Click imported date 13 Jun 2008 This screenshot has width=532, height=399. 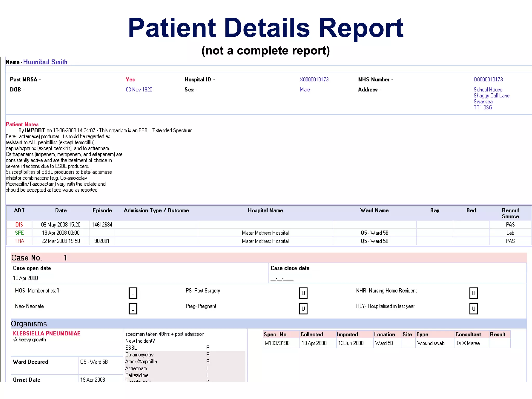351,343
